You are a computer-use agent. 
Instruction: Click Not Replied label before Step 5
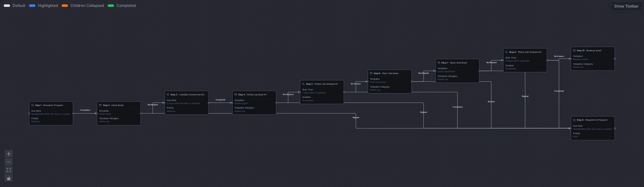pyautogui.click(x=288, y=94)
